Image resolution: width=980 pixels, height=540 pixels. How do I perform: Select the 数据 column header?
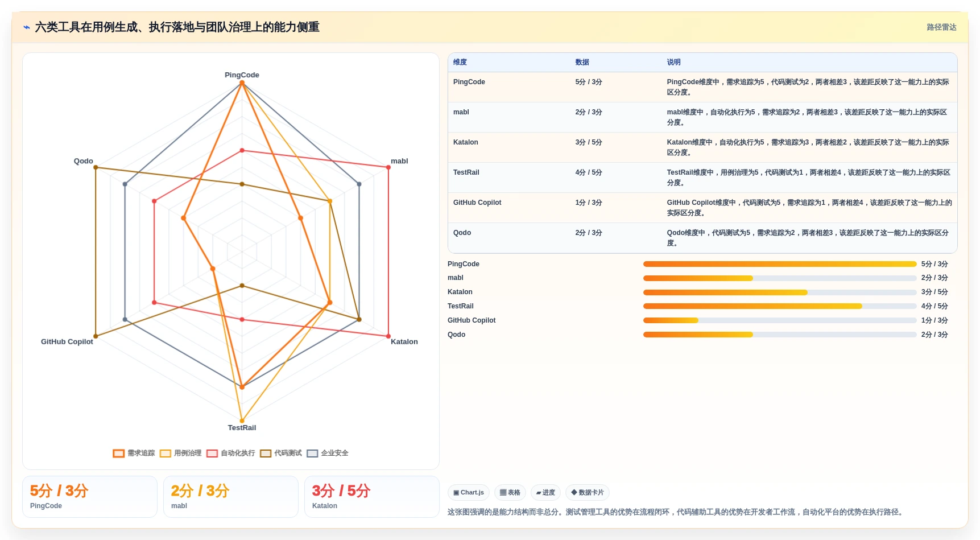582,63
